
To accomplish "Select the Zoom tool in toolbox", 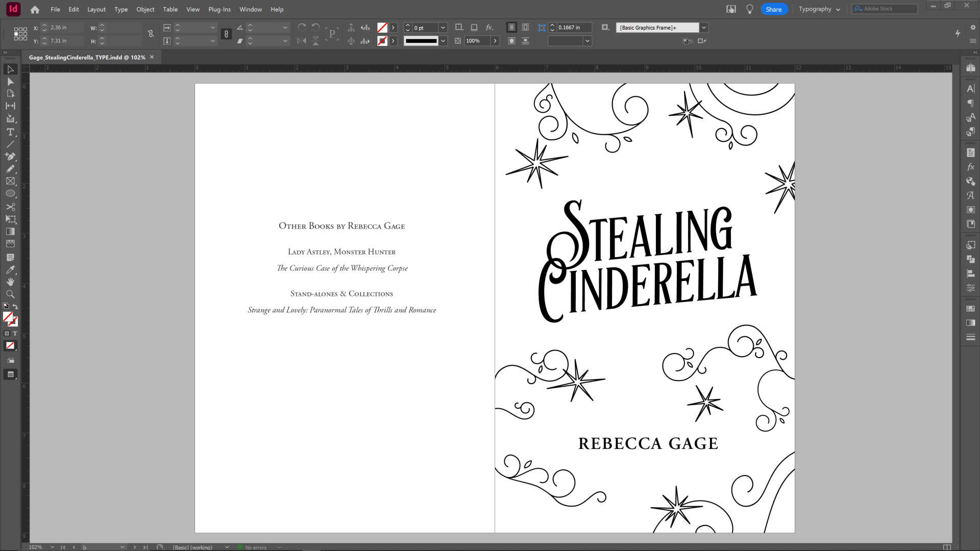I will coord(10,294).
